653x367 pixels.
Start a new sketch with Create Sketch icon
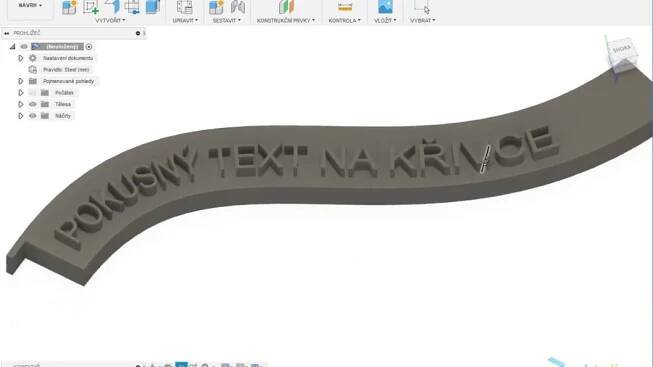click(x=90, y=7)
